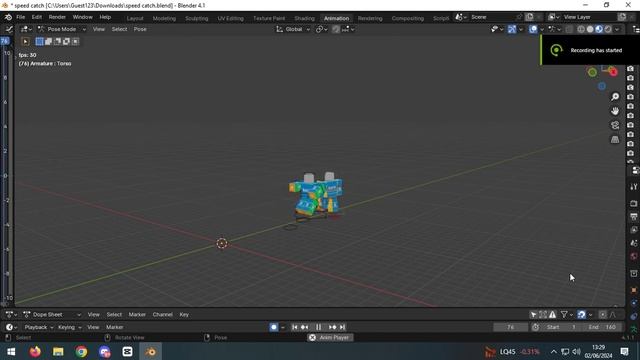
Task: Open the Edit menu
Action: (x=37, y=17)
